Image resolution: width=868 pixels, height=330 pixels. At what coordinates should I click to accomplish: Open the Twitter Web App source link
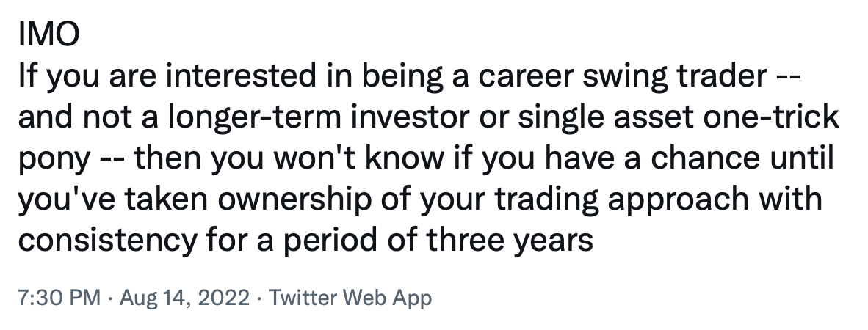(350, 298)
